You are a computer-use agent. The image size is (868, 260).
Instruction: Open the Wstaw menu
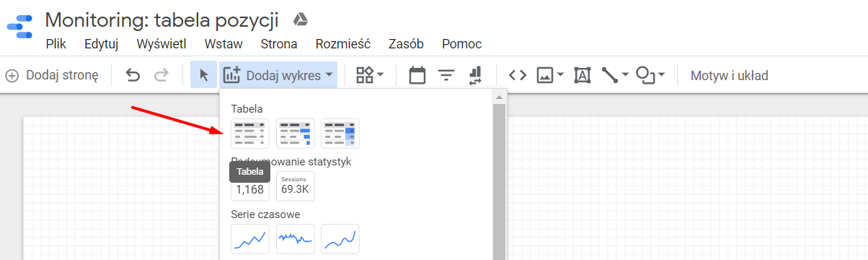pyautogui.click(x=223, y=43)
